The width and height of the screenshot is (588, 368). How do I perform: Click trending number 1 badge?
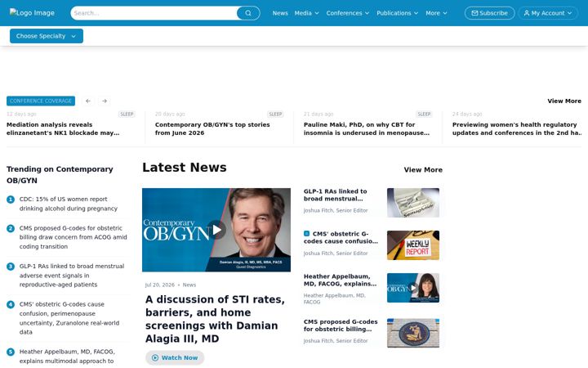pyautogui.click(x=11, y=200)
